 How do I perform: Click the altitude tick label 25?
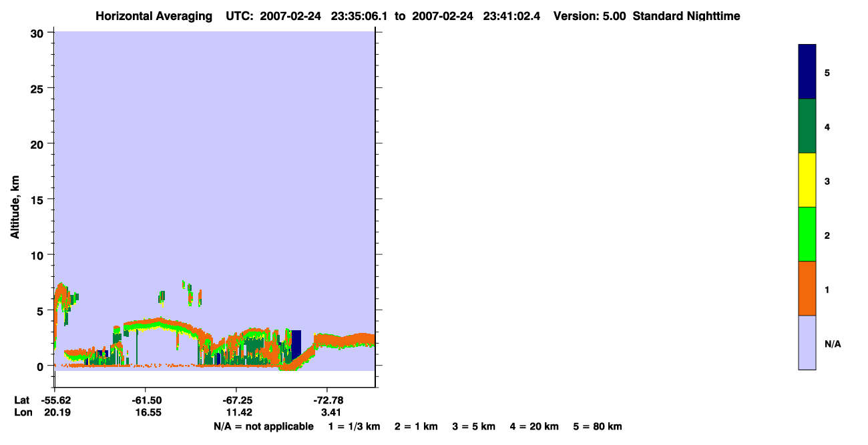click(x=39, y=88)
